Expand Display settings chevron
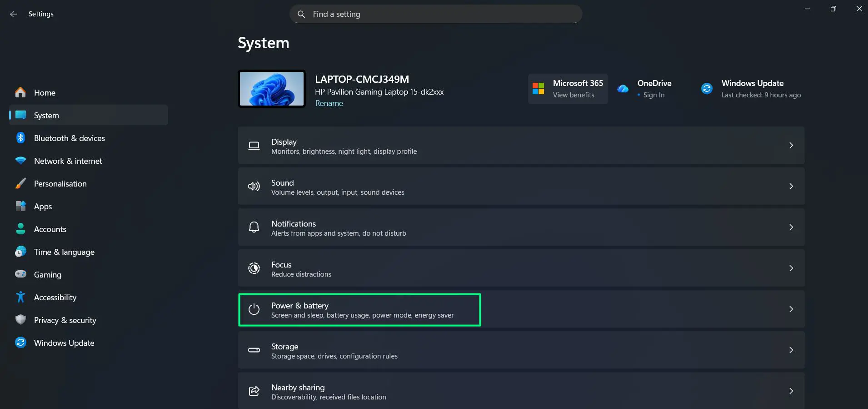Image resolution: width=868 pixels, height=409 pixels. (791, 146)
